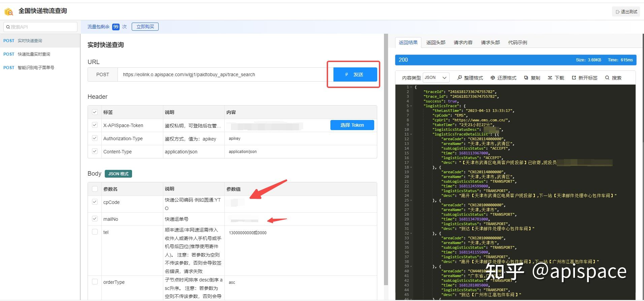
Task: Click the "cpUrl" line in JSON result
Action: 471,120
